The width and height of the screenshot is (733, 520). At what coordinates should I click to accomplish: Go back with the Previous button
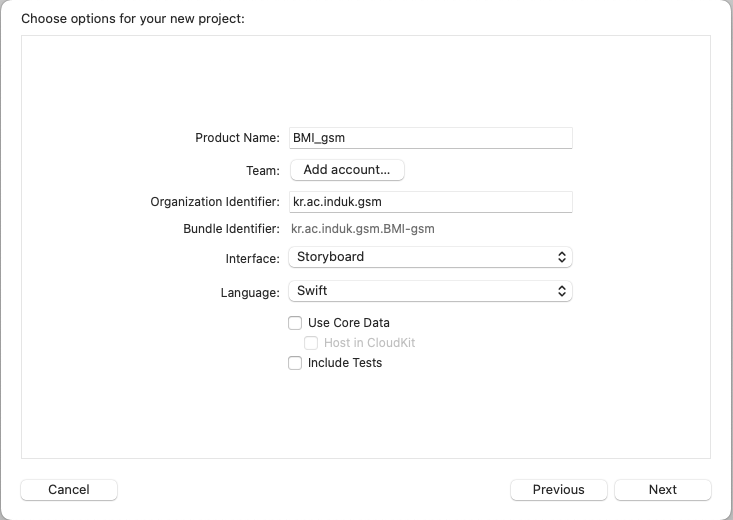click(558, 489)
